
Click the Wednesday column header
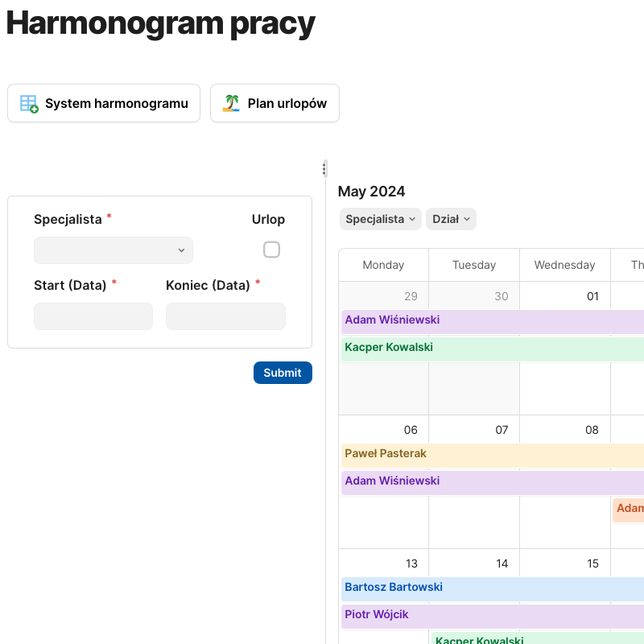[564, 265]
